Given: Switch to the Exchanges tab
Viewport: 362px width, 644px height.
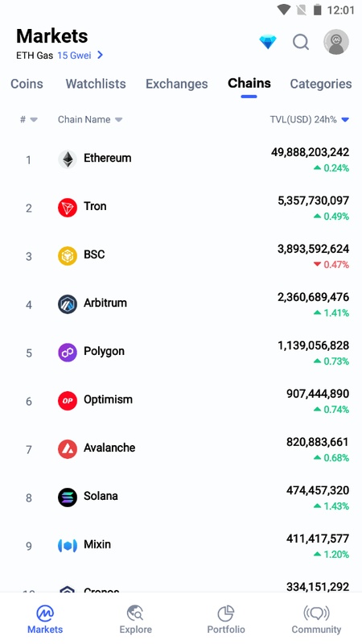Looking at the screenshot, I should click(176, 84).
